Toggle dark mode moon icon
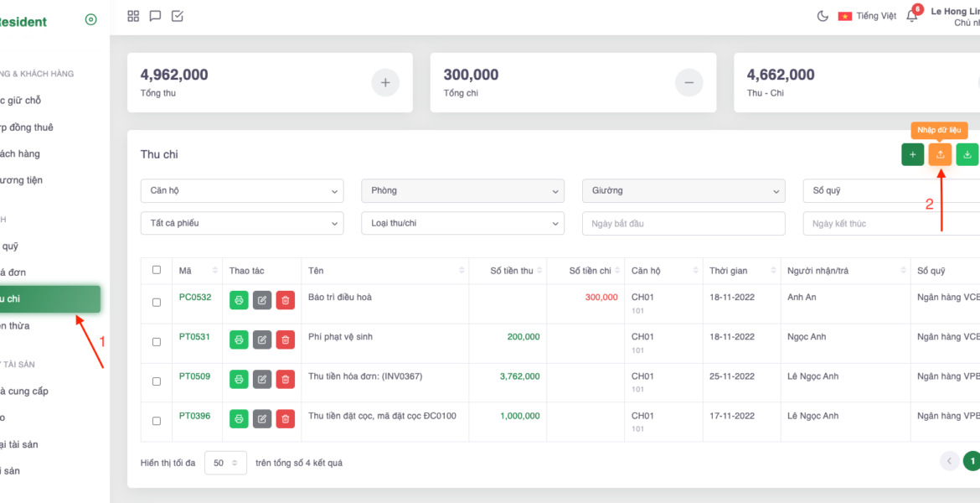Screen dimensions: 980x503 (x=823, y=16)
